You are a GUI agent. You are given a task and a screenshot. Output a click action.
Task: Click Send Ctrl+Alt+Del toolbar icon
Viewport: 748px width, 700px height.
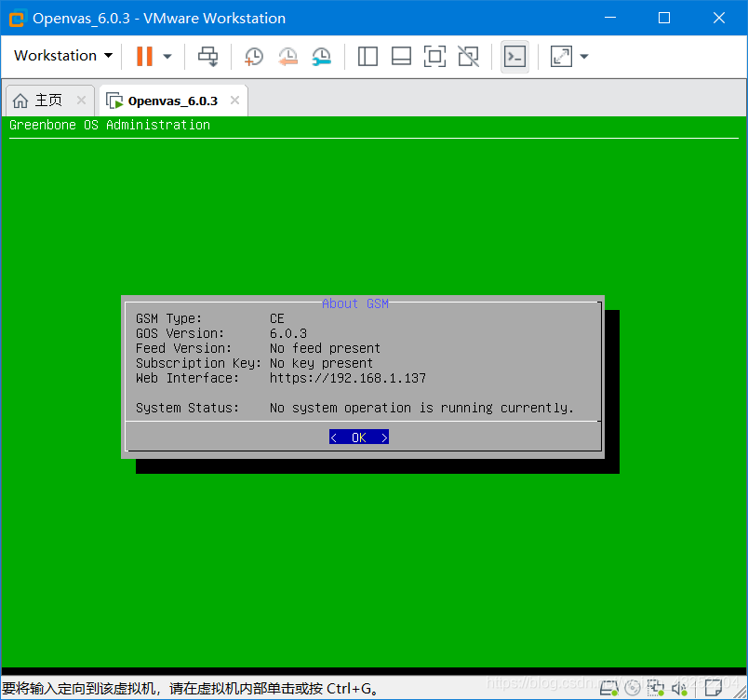pos(208,56)
